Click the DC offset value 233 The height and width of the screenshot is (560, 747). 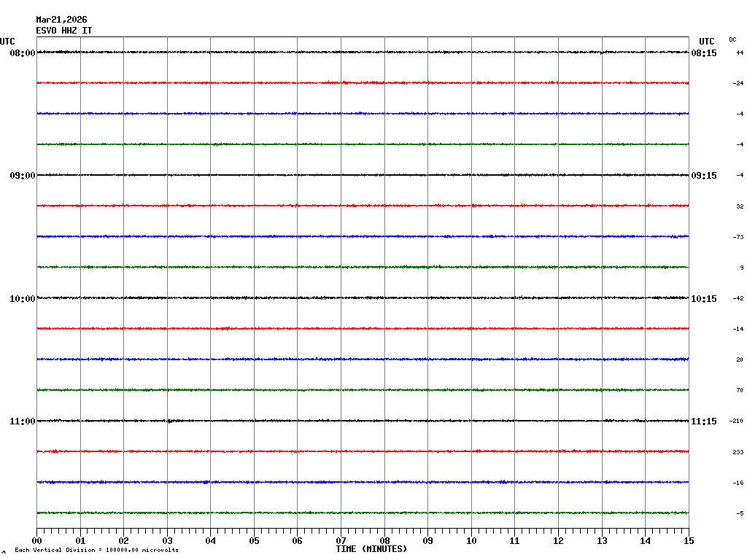point(738,452)
